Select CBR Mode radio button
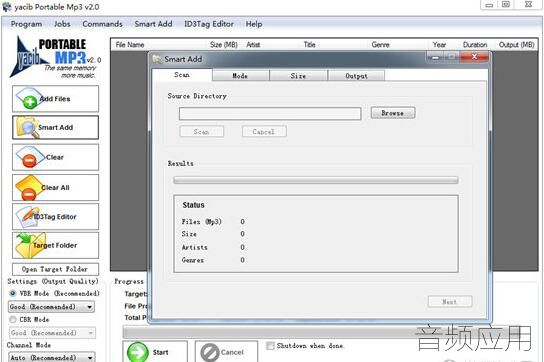544x362 pixels. coord(12,319)
